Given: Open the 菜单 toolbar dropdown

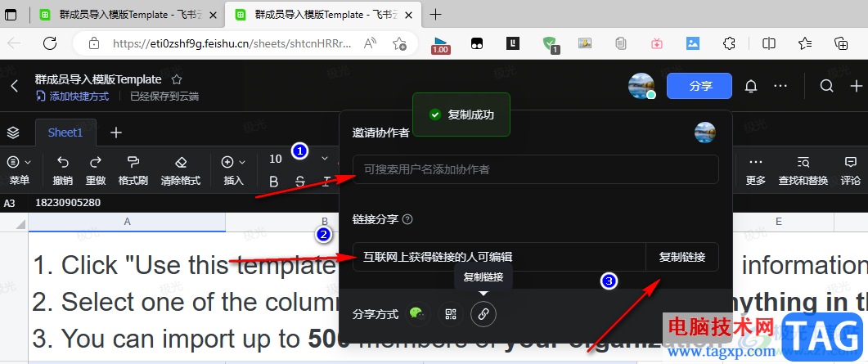Looking at the screenshot, I should tap(20, 170).
